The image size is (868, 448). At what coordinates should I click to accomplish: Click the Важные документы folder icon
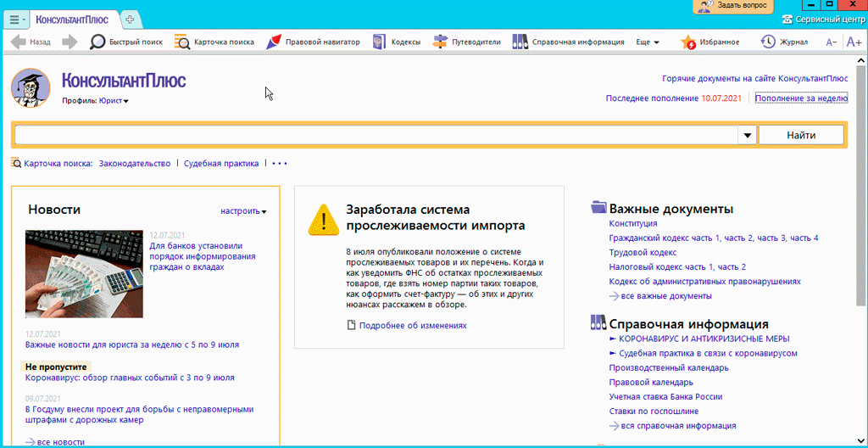[599, 207]
